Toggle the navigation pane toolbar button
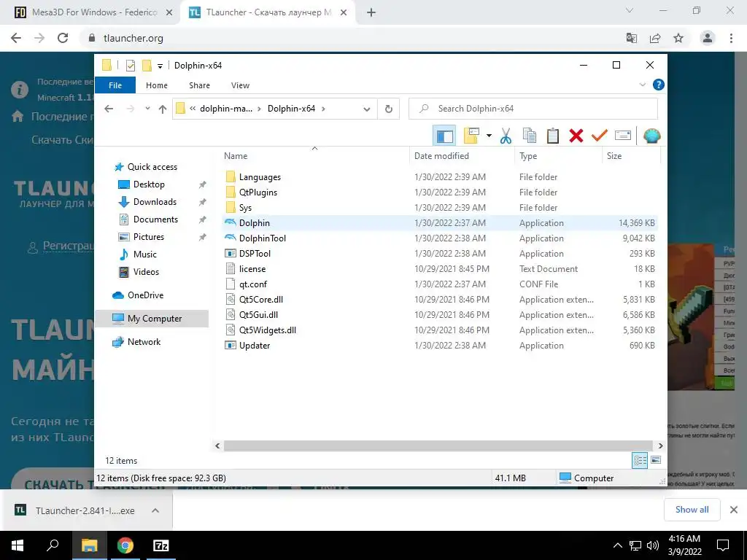Screen dimensions: 747x560 tap(444, 136)
